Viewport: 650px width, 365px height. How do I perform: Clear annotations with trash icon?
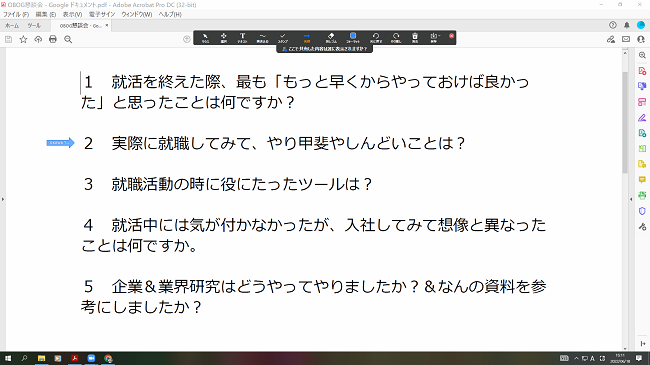point(415,38)
